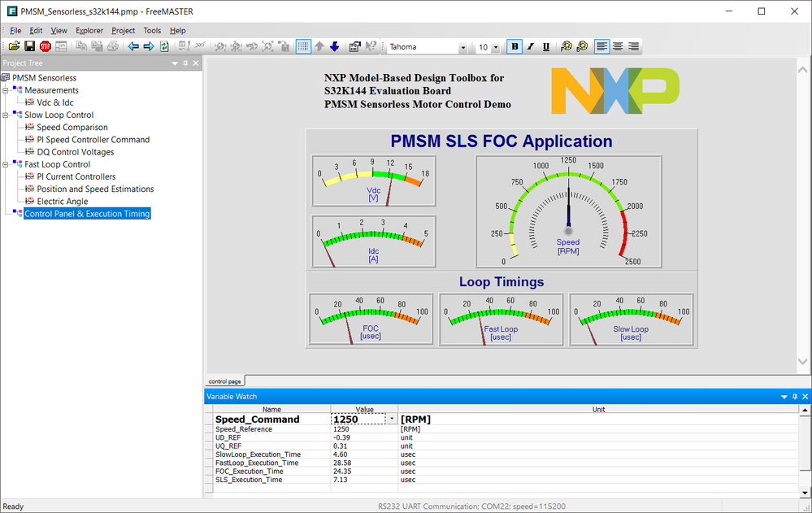Screen dimensions: 812x513
Task: Open the Explorer menu
Action: (89, 31)
